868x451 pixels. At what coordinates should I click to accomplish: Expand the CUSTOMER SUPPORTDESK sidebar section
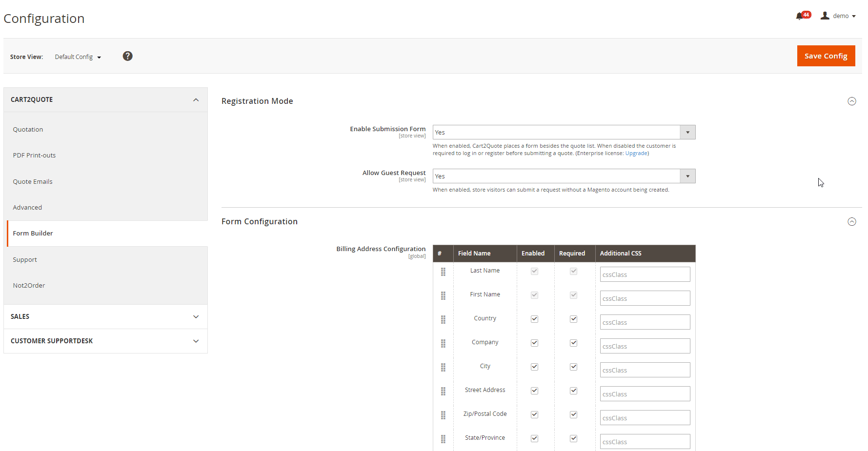pyautogui.click(x=105, y=341)
